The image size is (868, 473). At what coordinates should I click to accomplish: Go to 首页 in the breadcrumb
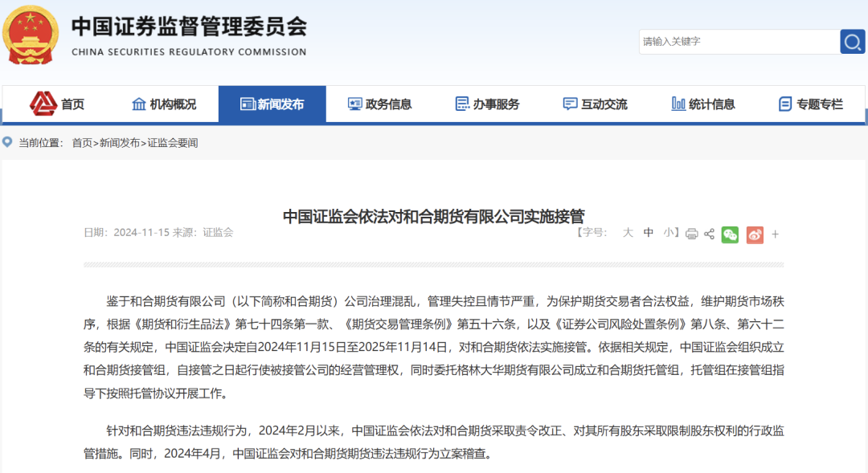point(82,143)
